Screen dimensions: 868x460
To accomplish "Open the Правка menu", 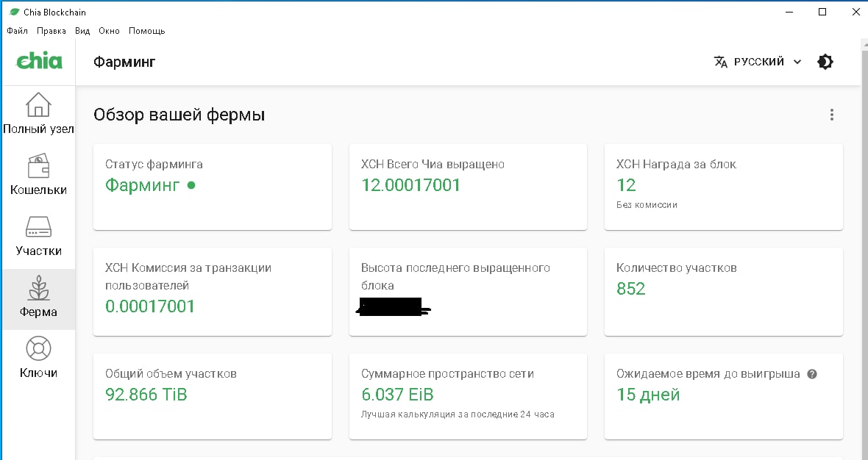I will pyautogui.click(x=51, y=31).
